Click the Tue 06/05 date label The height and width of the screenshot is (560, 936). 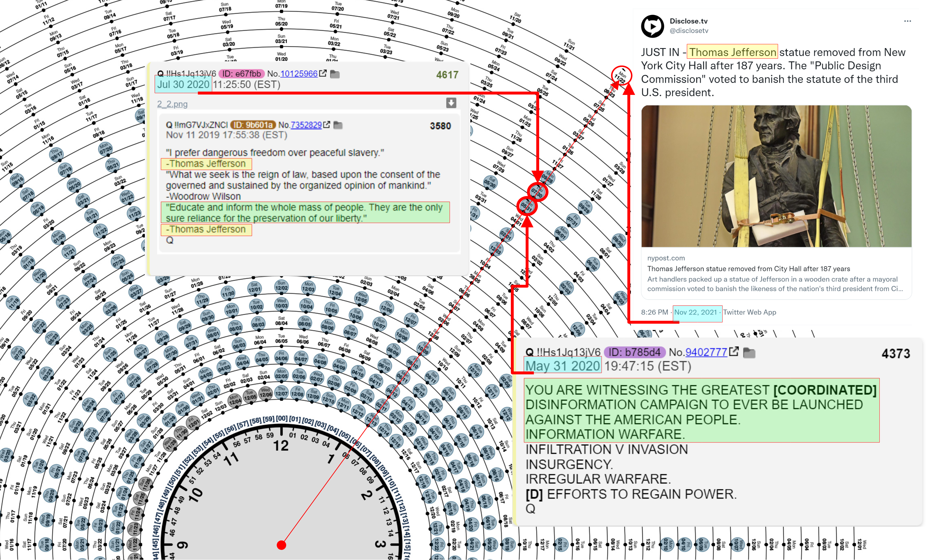[282, 338]
